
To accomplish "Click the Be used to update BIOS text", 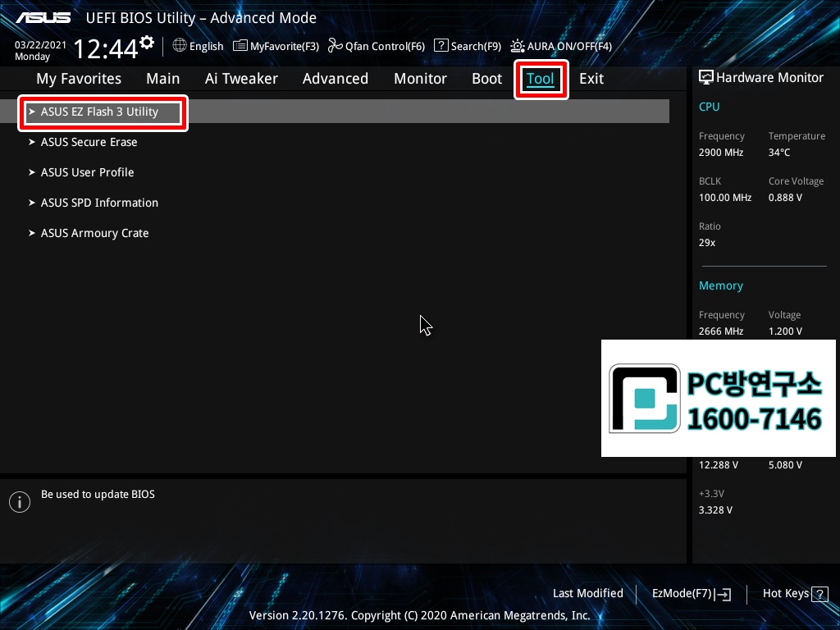I will click(x=98, y=495).
